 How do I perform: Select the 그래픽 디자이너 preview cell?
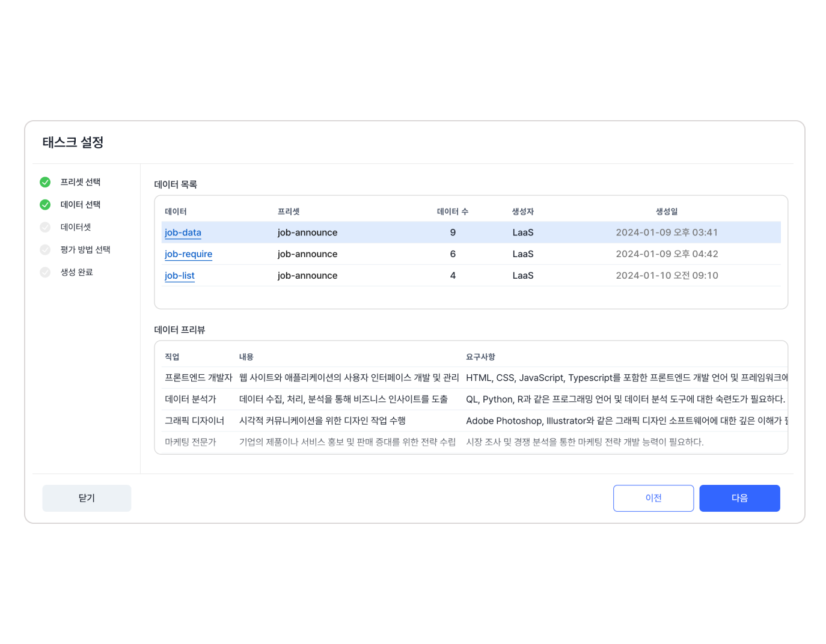pos(194,421)
